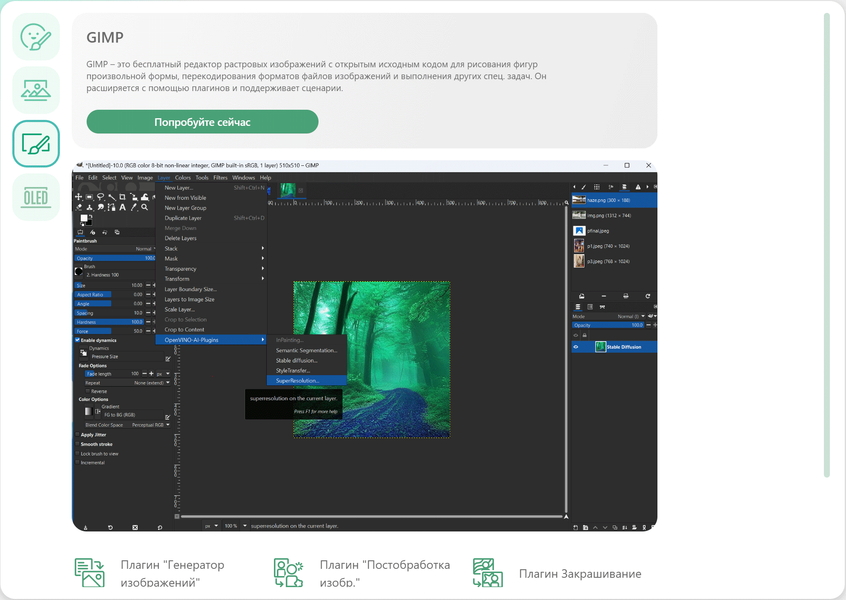
Task: Click the green Попробуйте сейчас button
Action: [x=202, y=122]
